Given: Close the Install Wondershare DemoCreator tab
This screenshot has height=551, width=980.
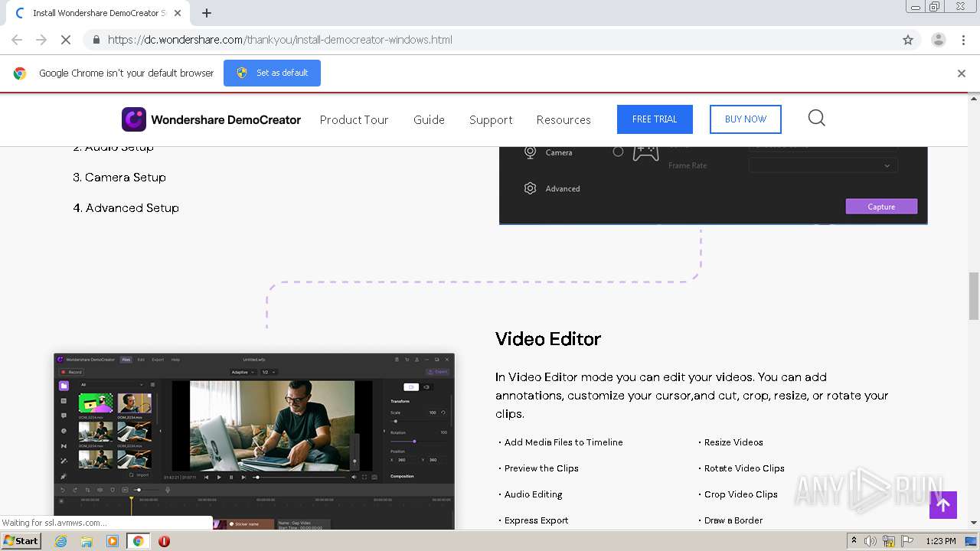Looking at the screenshot, I should 178,13.
